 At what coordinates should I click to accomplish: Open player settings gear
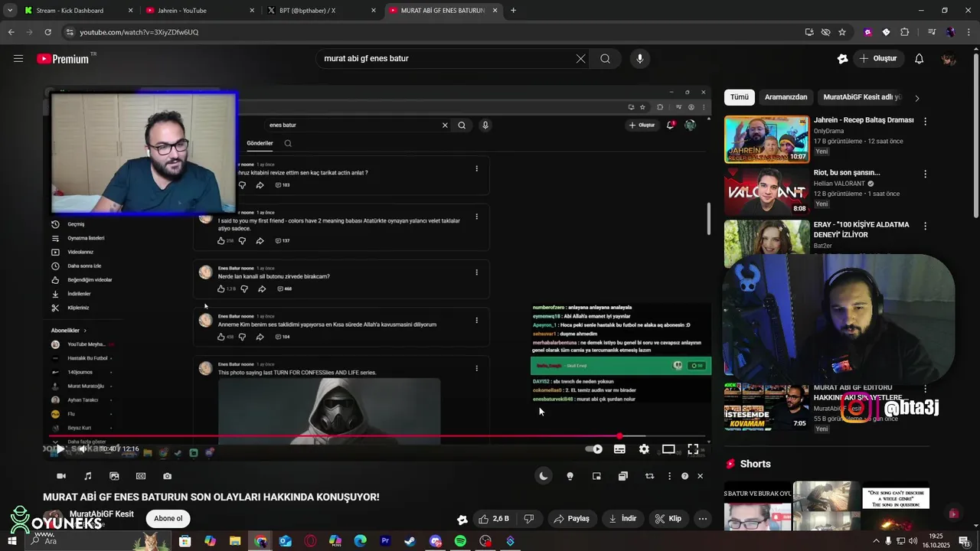tap(644, 449)
